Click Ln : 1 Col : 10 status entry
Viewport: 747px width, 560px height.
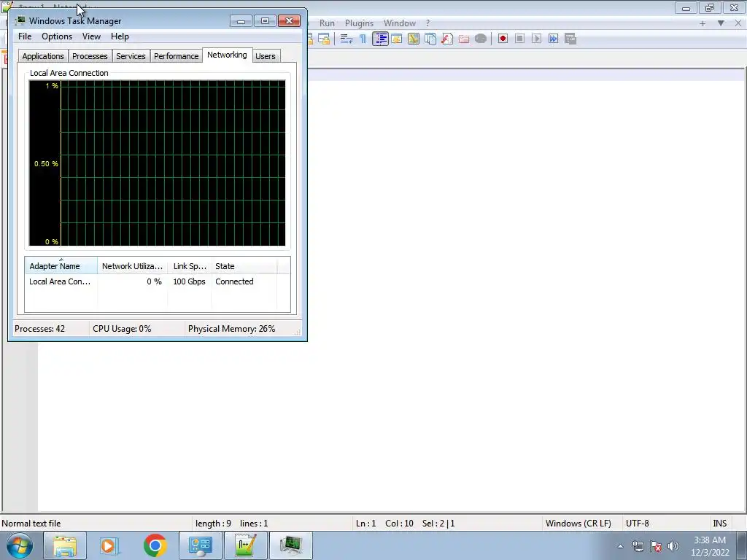384,524
